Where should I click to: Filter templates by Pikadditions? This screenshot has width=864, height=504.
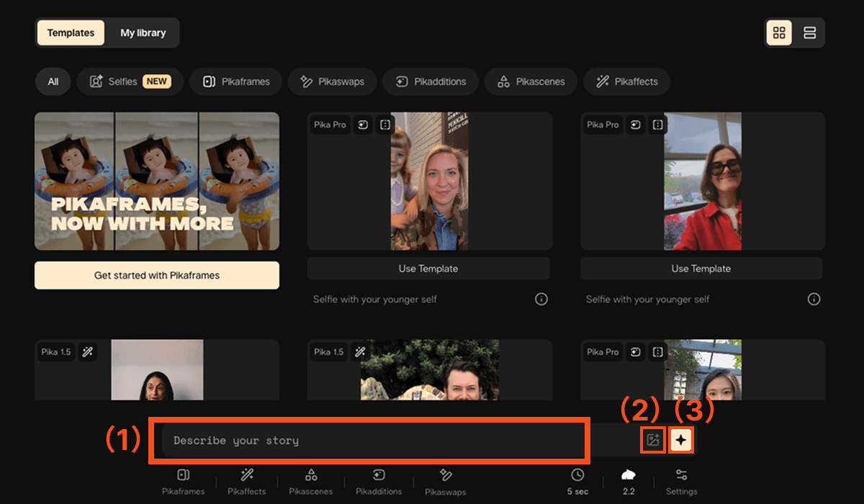pos(431,81)
